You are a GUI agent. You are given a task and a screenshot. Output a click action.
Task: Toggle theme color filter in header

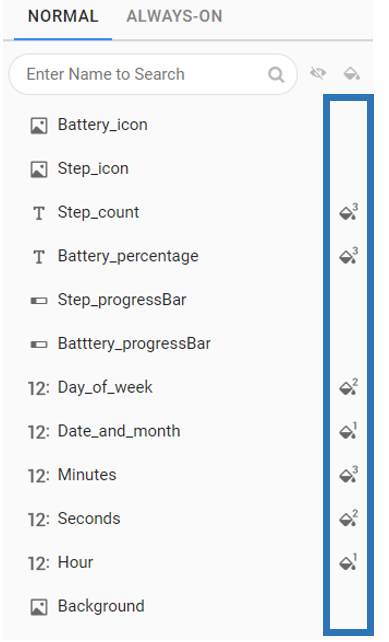[352, 74]
